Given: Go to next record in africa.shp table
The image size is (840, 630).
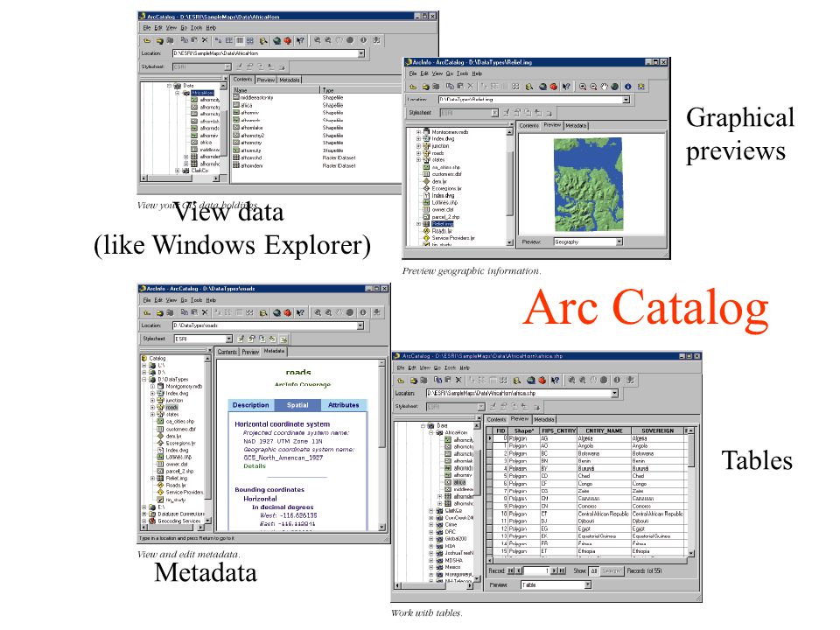Looking at the screenshot, I should (554, 571).
